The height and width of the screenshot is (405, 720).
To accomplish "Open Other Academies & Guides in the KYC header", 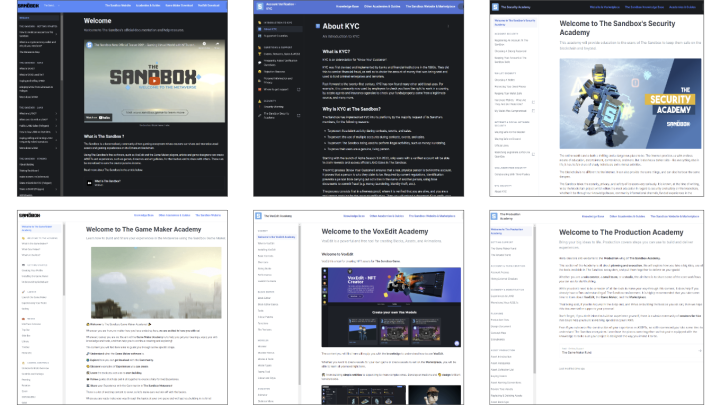I will coord(382,6).
